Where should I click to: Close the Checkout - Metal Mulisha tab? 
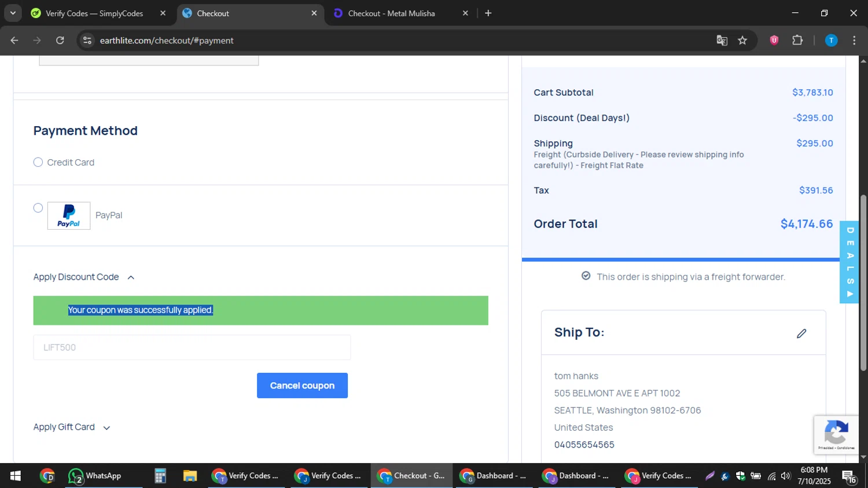[x=465, y=13]
